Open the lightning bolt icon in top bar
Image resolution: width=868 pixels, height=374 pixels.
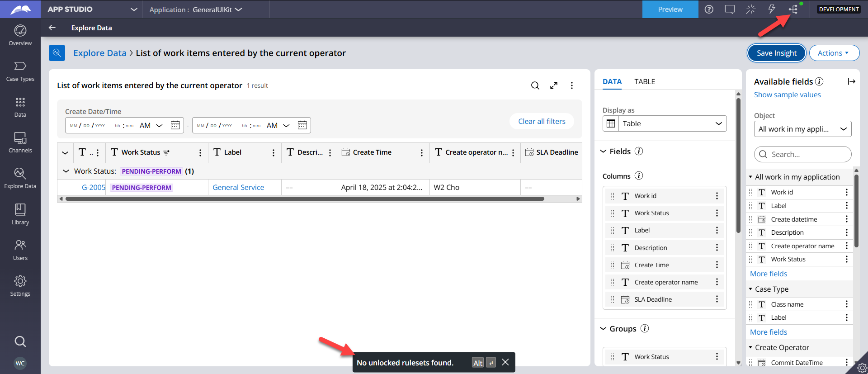(772, 9)
